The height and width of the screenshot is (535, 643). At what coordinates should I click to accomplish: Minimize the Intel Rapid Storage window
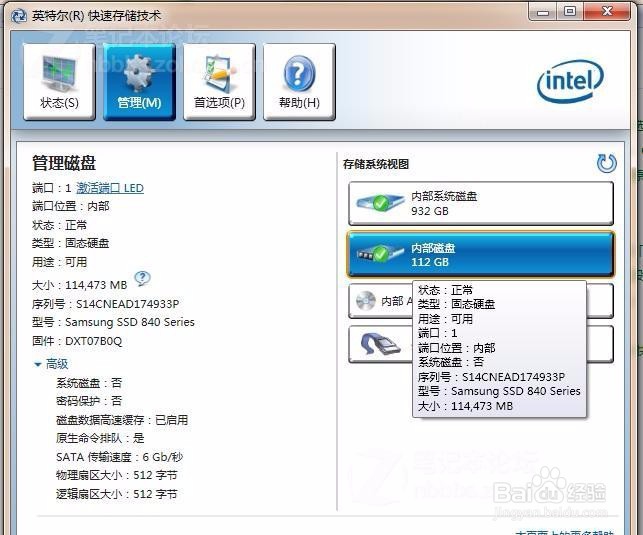tap(543, 12)
